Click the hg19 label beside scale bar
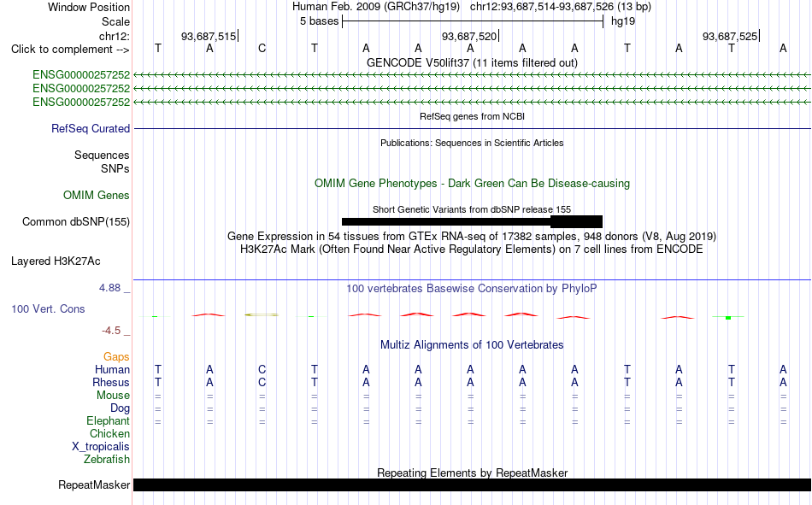812x505 pixels. 623,21
